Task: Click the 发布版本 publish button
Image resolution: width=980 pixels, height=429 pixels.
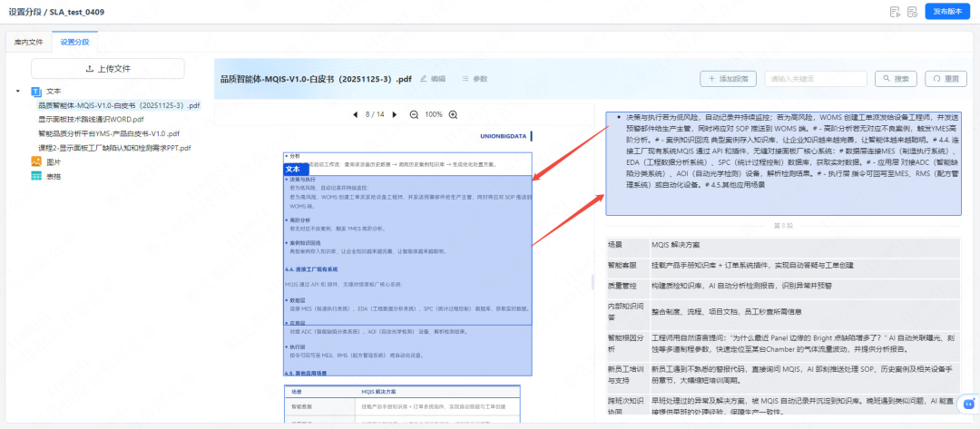Action: coord(946,11)
